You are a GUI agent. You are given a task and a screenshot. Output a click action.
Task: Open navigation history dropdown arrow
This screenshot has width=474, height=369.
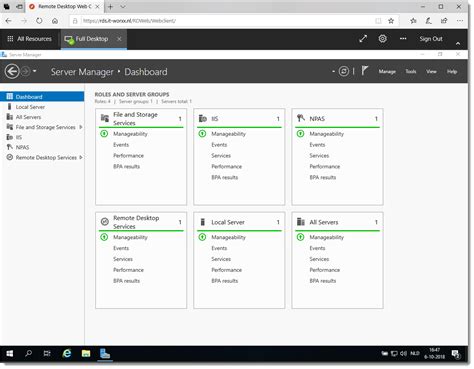click(34, 71)
